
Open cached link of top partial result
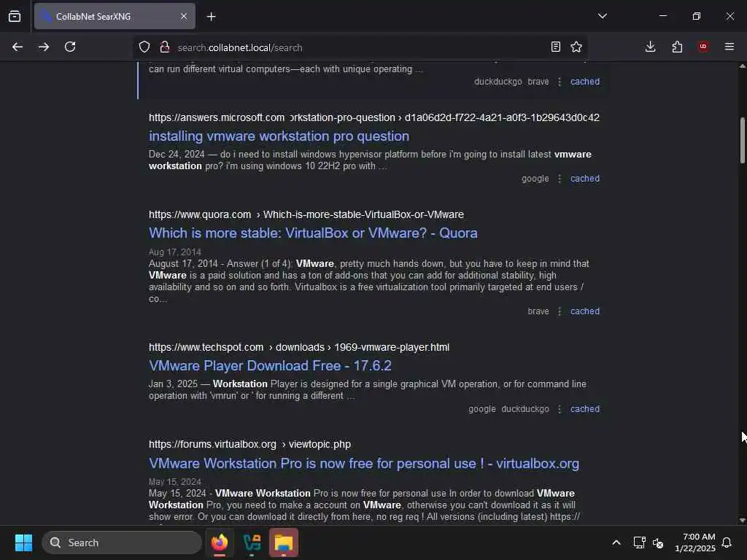(x=585, y=82)
